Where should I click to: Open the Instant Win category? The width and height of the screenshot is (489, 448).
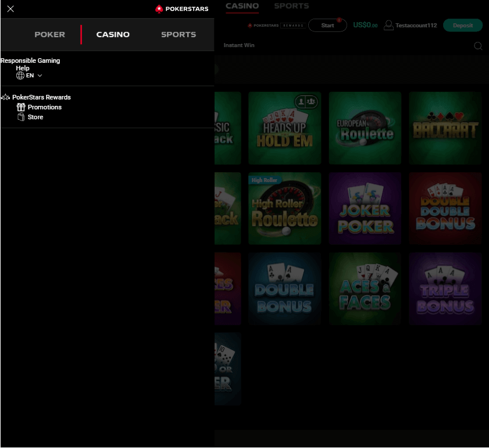pyautogui.click(x=239, y=45)
